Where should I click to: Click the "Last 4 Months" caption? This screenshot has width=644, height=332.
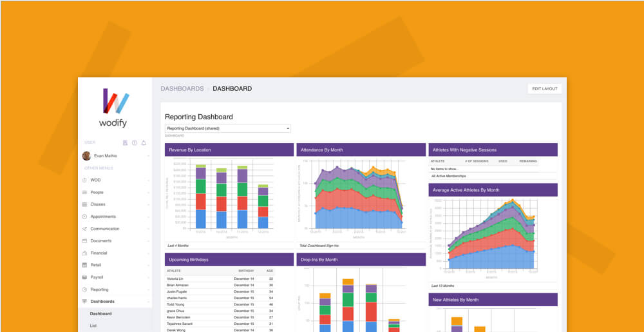click(x=178, y=246)
